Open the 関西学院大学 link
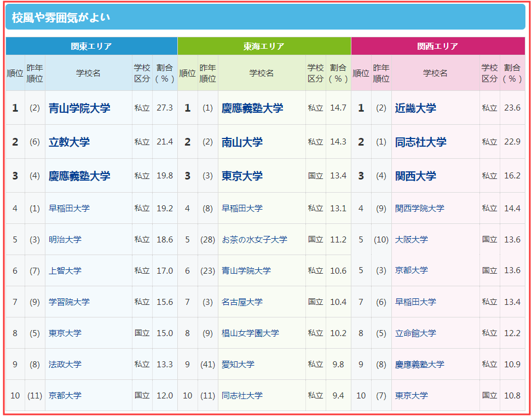 click(x=420, y=209)
